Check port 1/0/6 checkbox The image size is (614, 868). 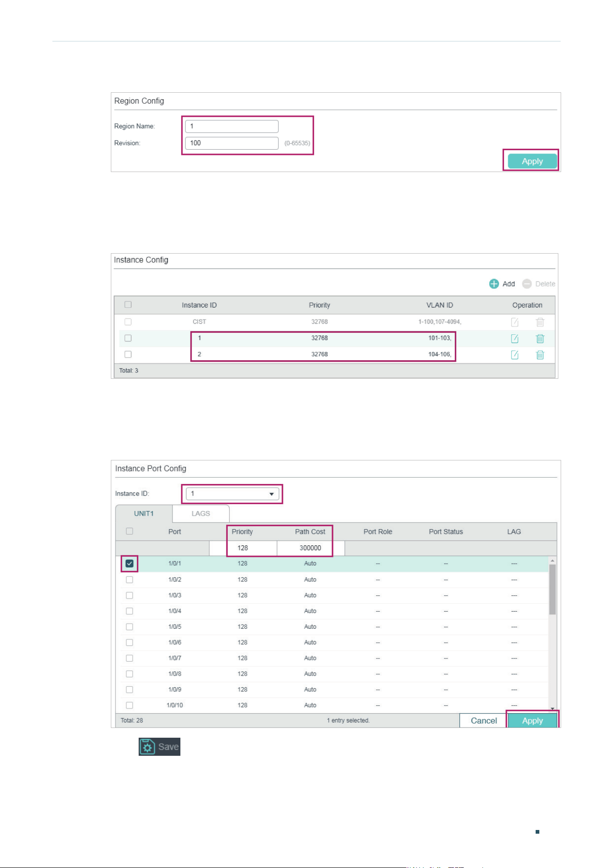[129, 643]
